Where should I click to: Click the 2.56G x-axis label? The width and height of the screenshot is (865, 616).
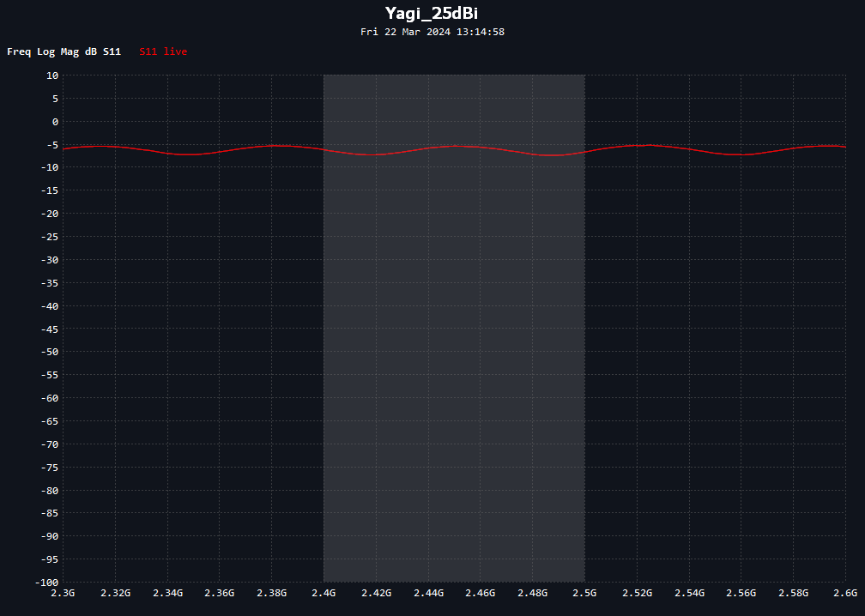coord(742,593)
